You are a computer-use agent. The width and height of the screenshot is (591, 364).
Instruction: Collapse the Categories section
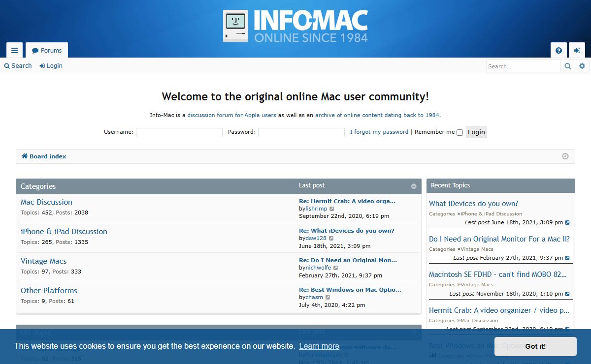414,186
